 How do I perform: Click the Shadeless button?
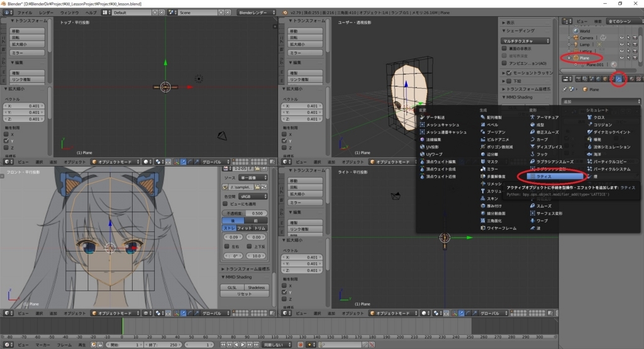click(x=257, y=287)
